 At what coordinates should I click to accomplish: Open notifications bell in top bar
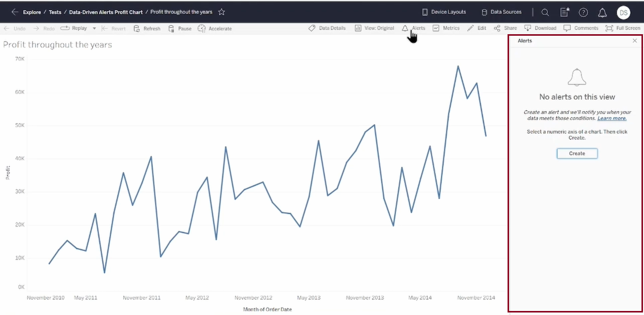602,13
